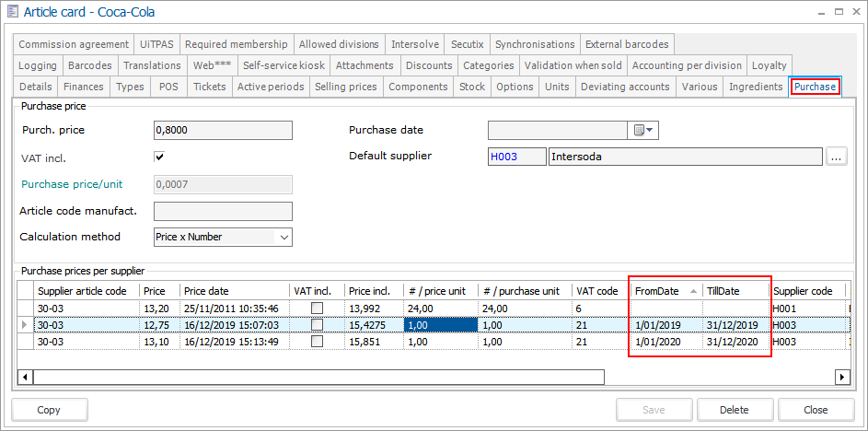Click the FromDate column sort arrow
This screenshot has width=868, height=431.
(693, 291)
